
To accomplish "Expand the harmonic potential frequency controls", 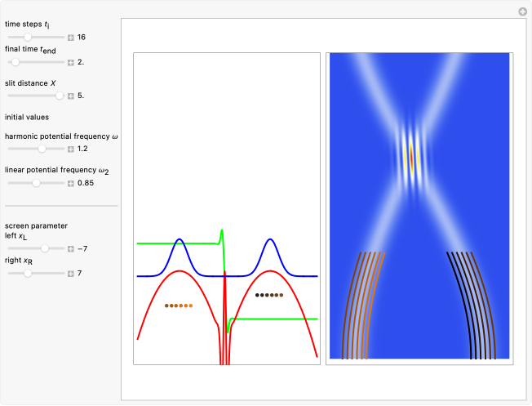I will 70,149.
